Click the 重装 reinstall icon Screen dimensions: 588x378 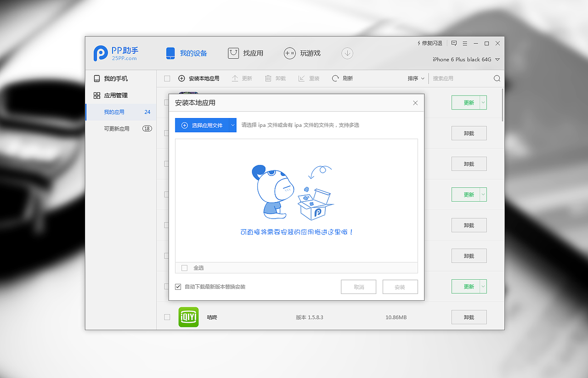tap(301, 78)
